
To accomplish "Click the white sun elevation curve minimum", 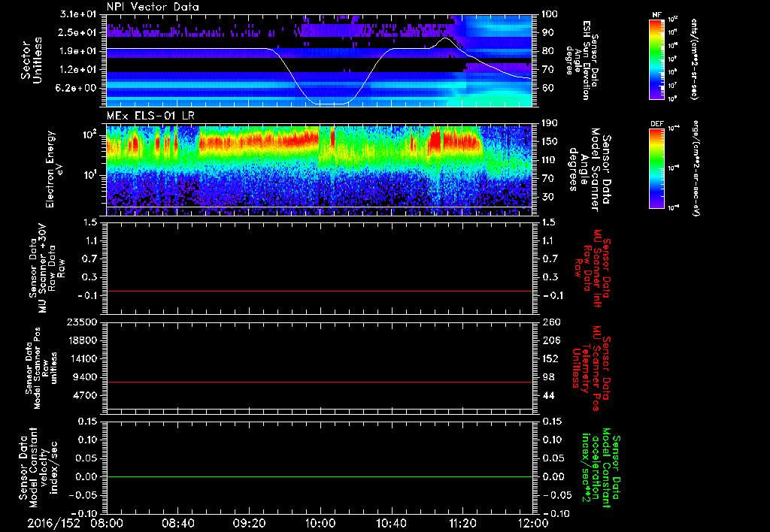I will coord(331,104).
